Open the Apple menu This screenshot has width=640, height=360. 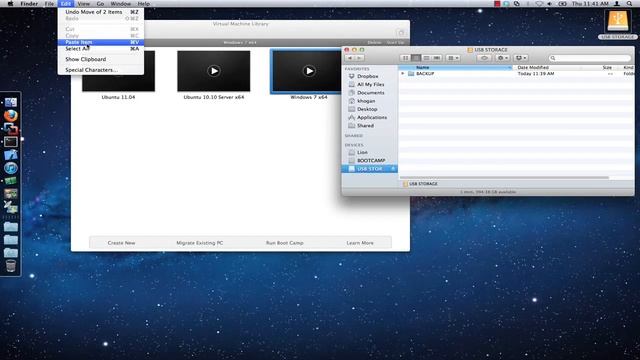pos(11,4)
